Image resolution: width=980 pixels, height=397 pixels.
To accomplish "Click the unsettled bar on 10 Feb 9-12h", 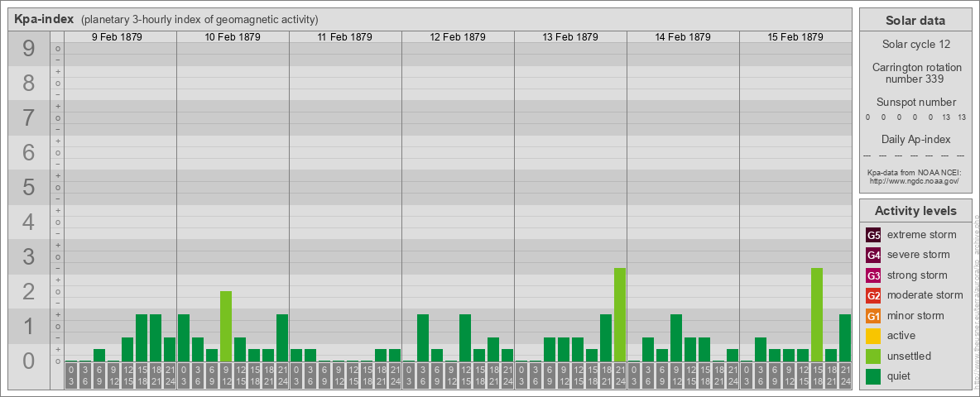I will coord(226,327).
